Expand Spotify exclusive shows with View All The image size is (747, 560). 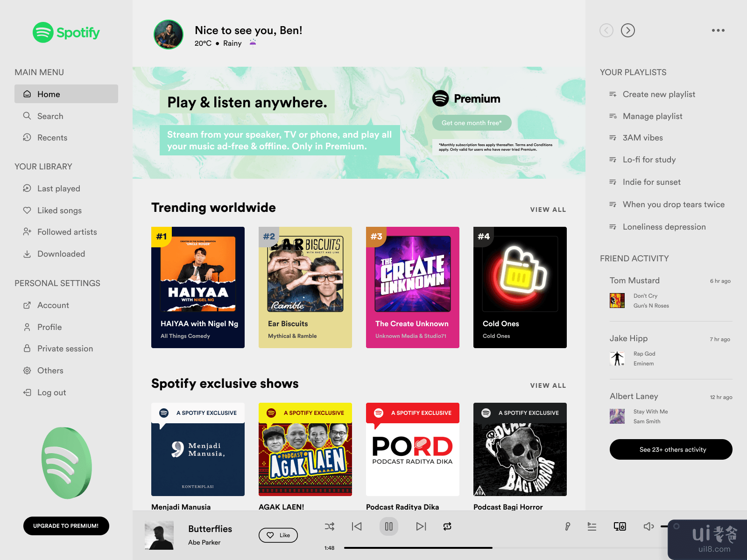(548, 385)
